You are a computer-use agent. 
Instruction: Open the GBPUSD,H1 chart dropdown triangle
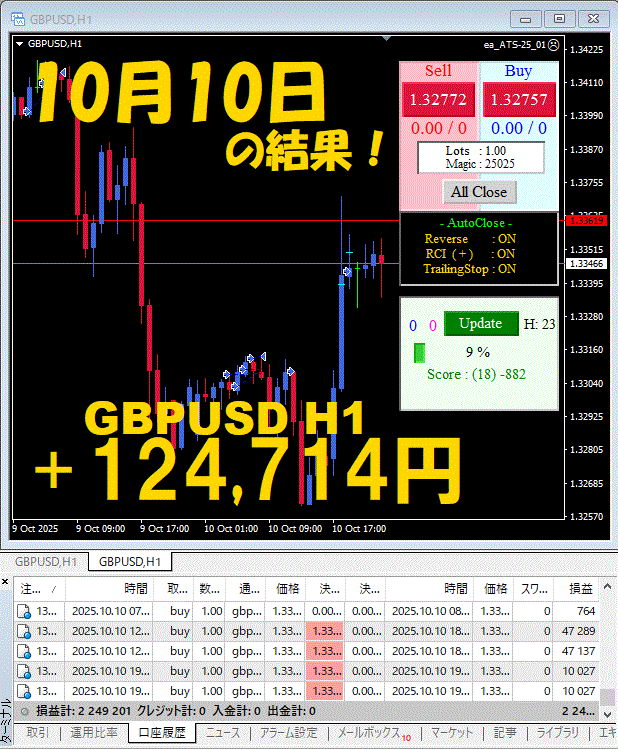pos(20,44)
